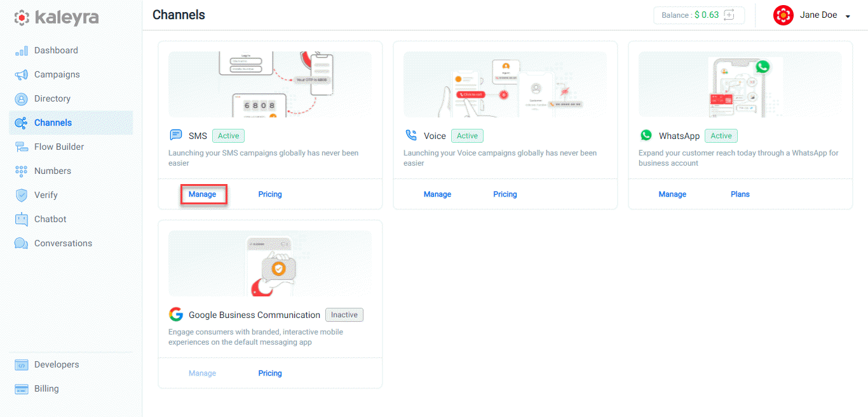Click the Flow Builder icon
868x417 pixels.
(22, 147)
